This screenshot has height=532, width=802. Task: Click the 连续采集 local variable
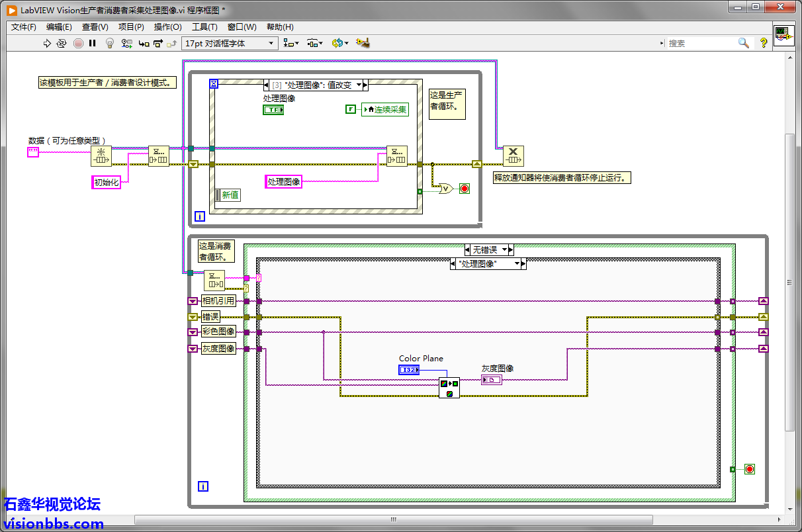click(386, 109)
